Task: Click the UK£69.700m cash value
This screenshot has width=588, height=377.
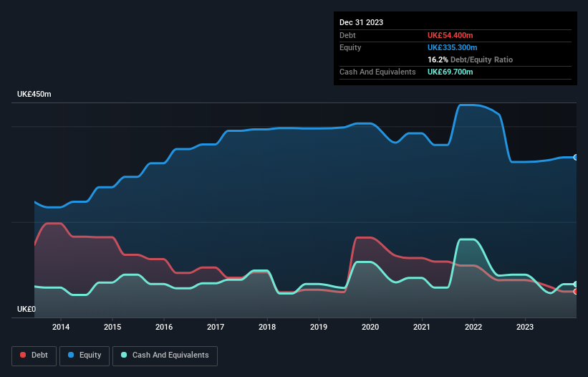Action: pos(450,72)
